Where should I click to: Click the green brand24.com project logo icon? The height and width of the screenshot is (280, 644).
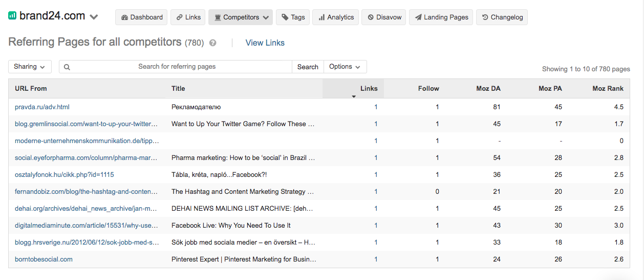12,16
